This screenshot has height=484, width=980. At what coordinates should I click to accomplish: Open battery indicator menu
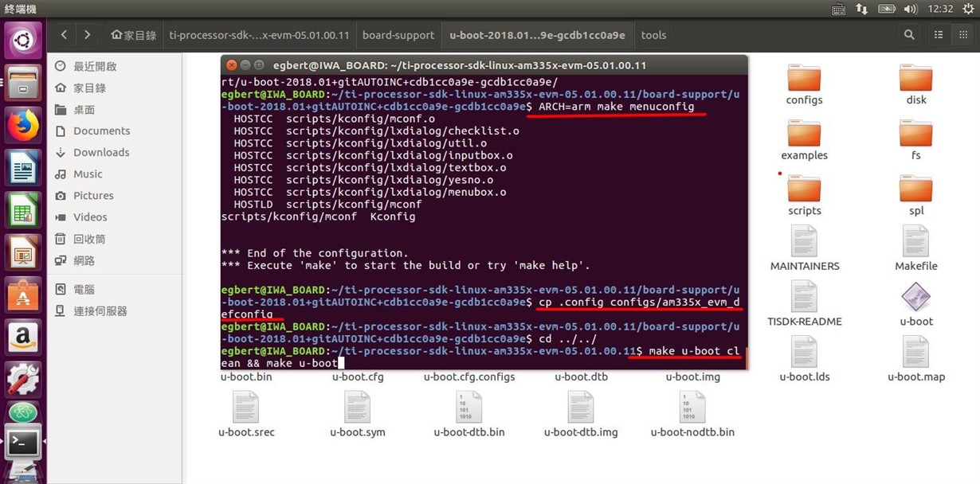887,9
